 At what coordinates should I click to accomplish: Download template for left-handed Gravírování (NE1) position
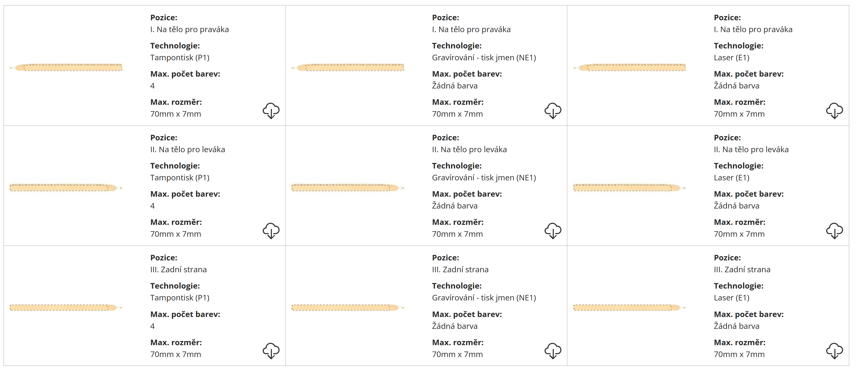pyautogui.click(x=553, y=231)
